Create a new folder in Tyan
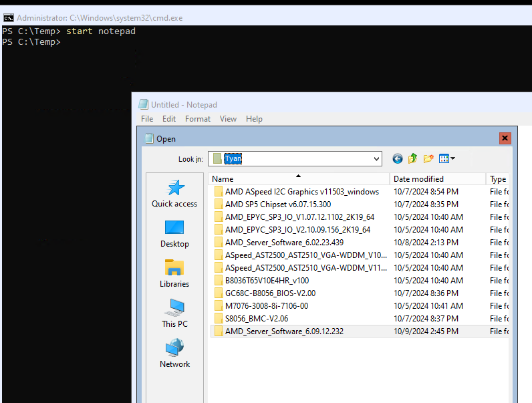Viewport: 532px width, 403px height. pyautogui.click(x=428, y=158)
